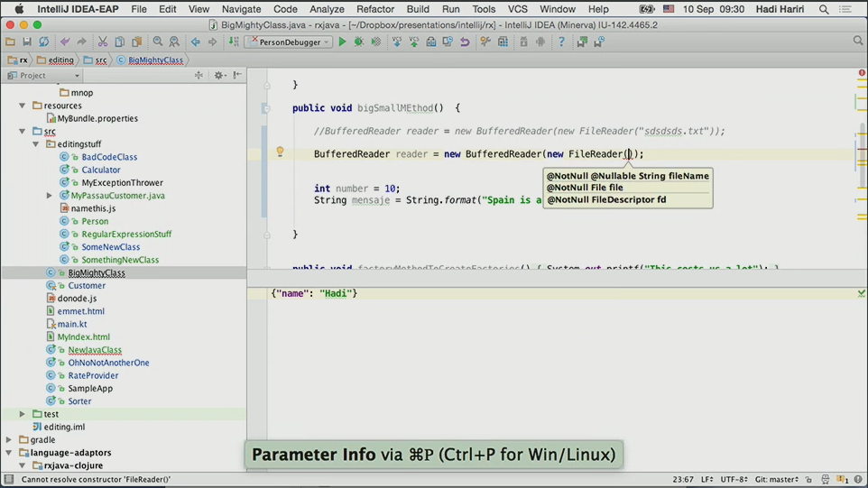The width and height of the screenshot is (868, 488).
Task: Expand the test folder in project tree
Action: coord(23,414)
